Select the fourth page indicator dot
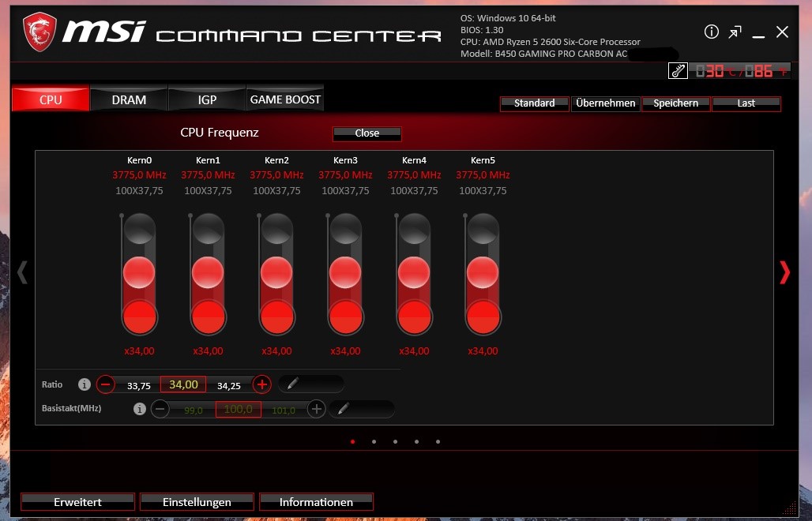The width and height of the screenshot is (812, 521). 416,442
